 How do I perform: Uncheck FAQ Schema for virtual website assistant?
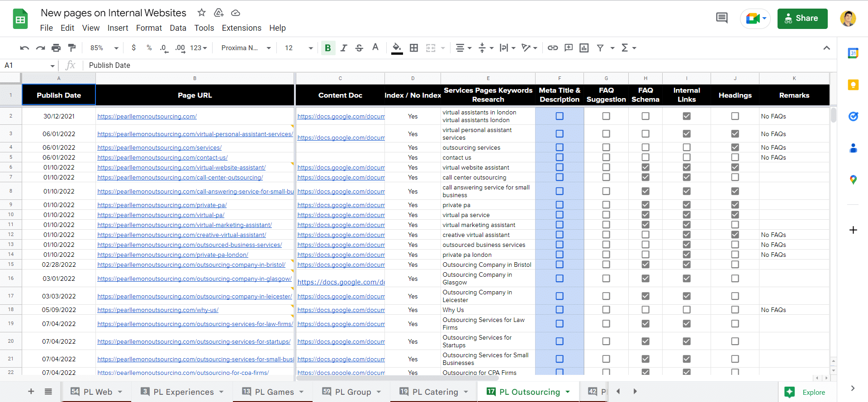point(645,167)
